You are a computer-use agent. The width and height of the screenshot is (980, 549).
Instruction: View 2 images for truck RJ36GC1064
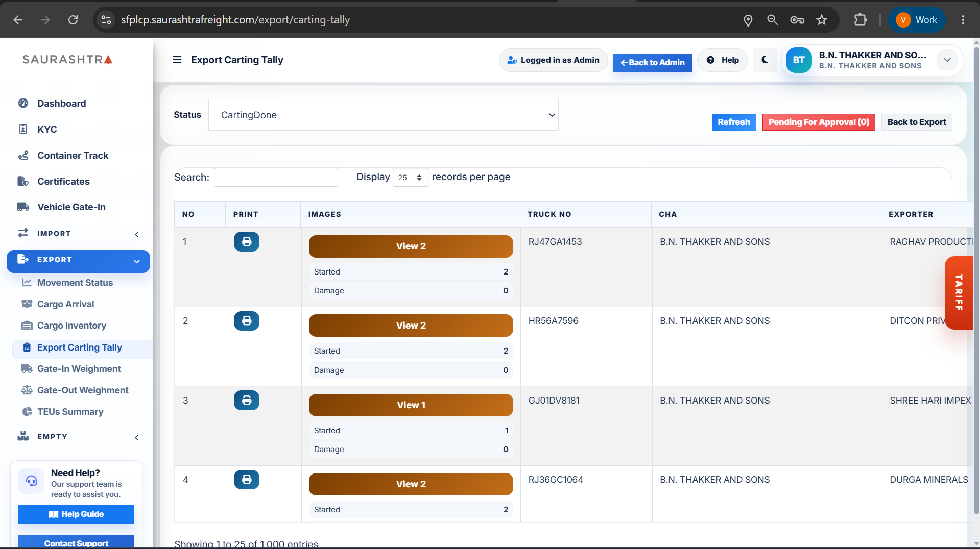click(411, 484)
